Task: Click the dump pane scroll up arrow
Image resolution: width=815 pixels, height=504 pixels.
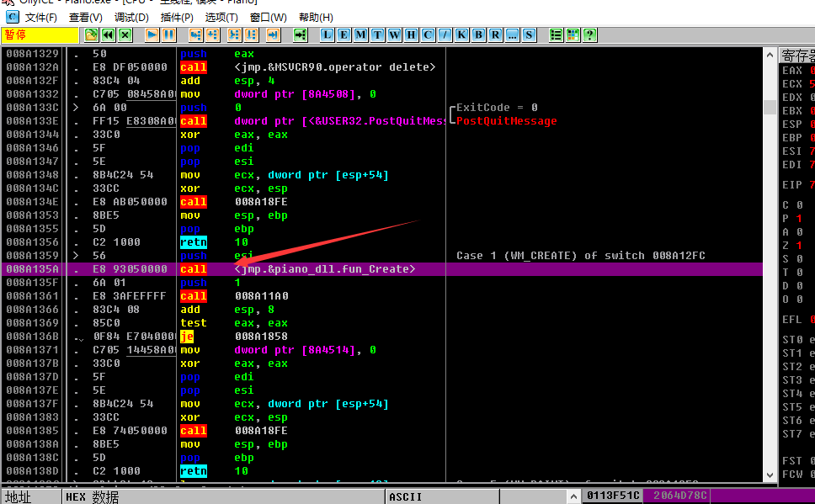Action: [x=573, y=496]
